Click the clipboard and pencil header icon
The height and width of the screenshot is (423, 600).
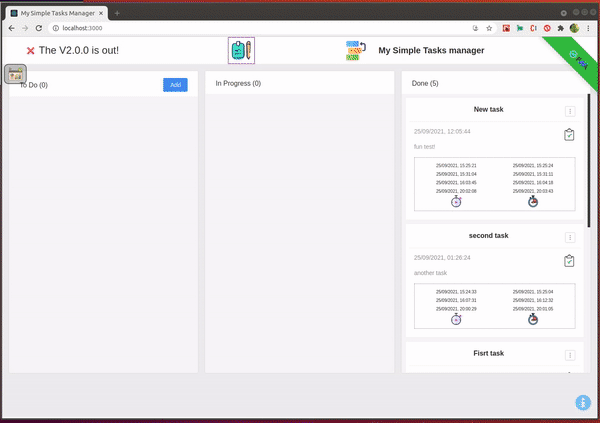pyautogui.click(x=241, y=51)
